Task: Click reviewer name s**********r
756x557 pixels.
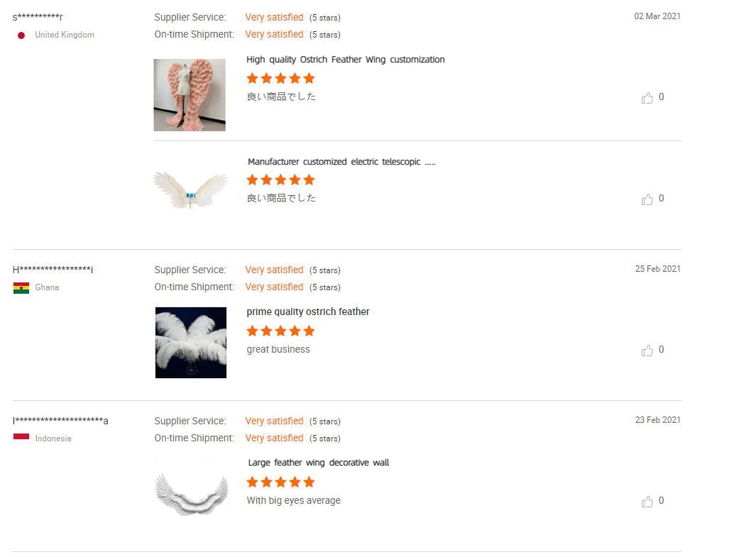Action: [x=38, y=17]
